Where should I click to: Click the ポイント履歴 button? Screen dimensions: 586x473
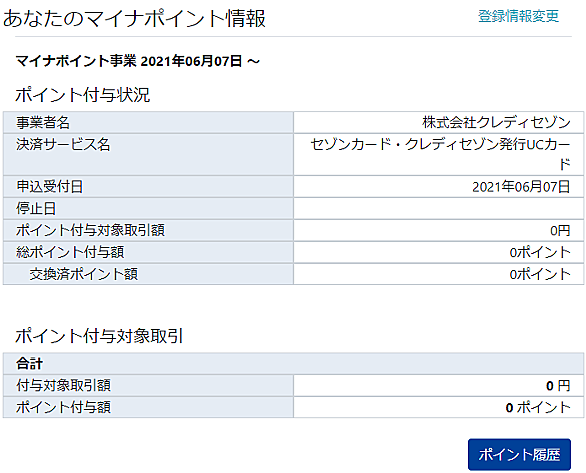click(x=519, y=454)
